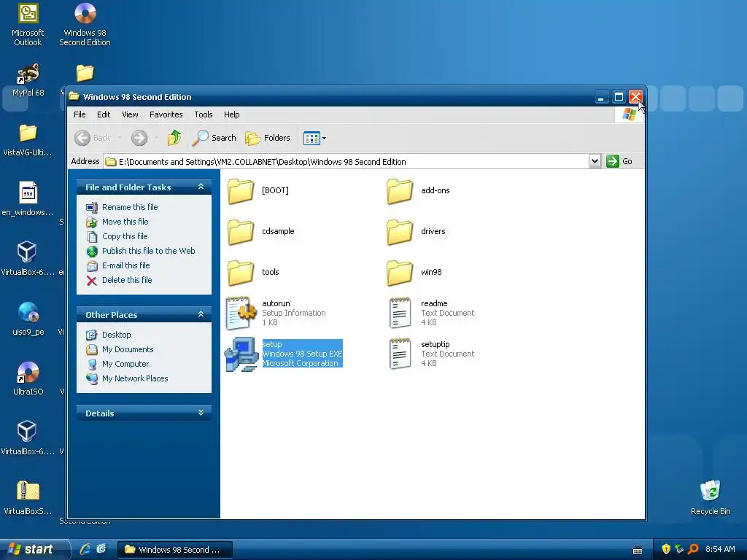
Task: Open the File menu
Action: (80, 114)
